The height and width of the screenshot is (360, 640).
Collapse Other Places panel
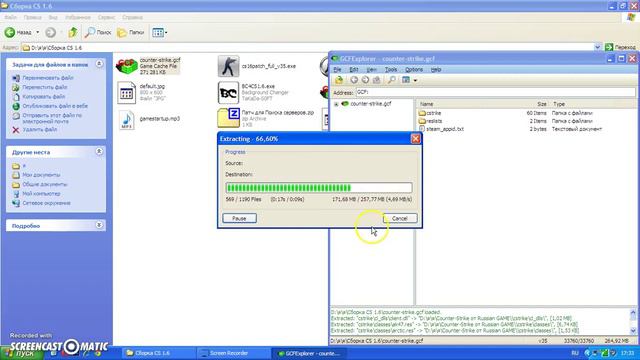pos(99,151)
